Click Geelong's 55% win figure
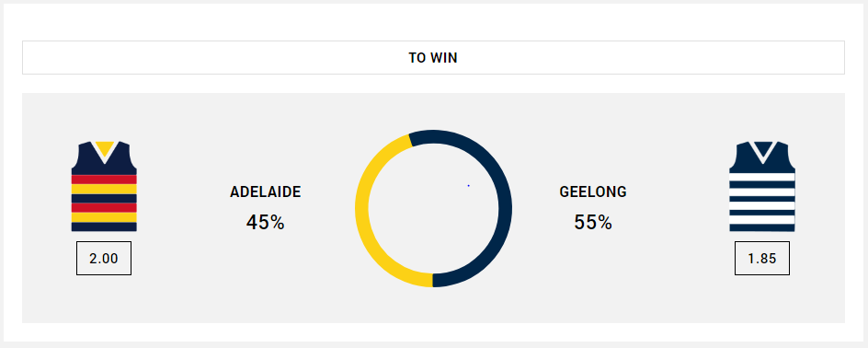 click(593, 222)
